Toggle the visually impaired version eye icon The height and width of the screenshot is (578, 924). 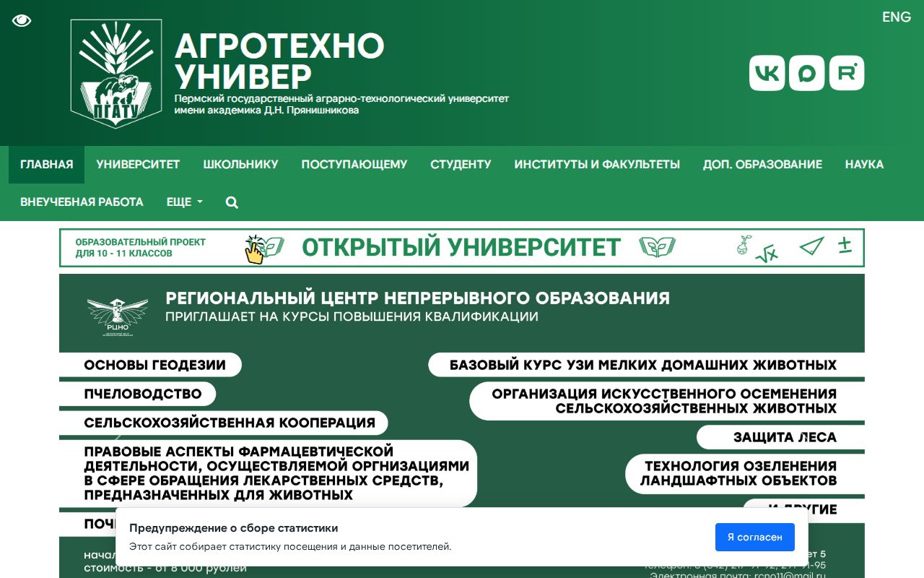point(22,20)
